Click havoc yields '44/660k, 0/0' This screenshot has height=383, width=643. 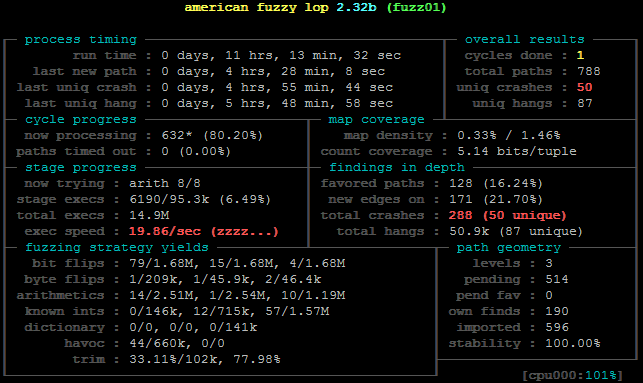pyautogui.click(x=177, y=343)
